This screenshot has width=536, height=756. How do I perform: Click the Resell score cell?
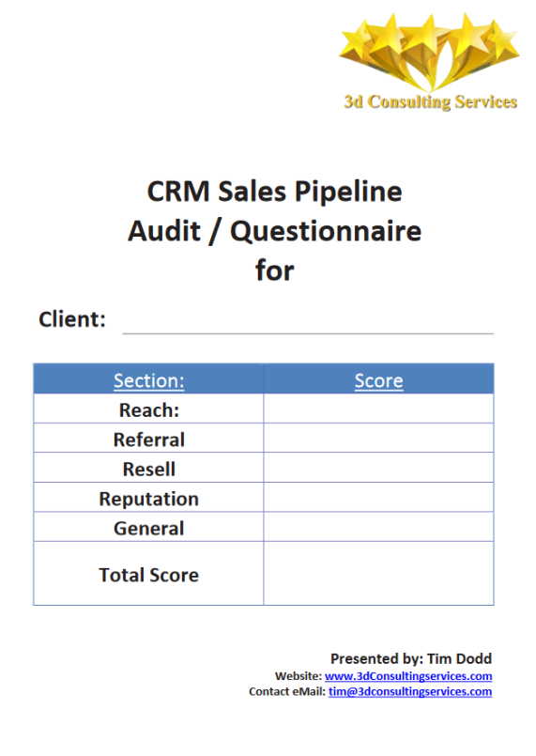pos(379,467)
